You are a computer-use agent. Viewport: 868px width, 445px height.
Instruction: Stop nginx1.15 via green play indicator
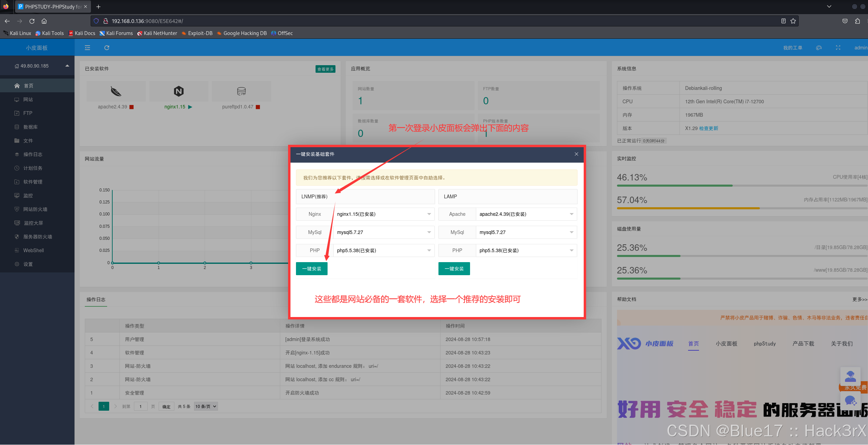point(190,107)
